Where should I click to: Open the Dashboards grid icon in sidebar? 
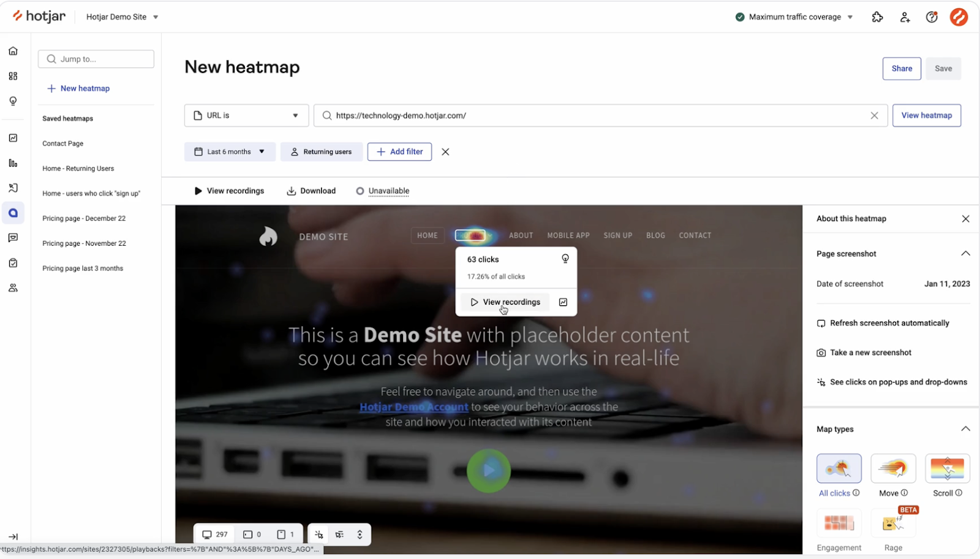tap(13, 76)
